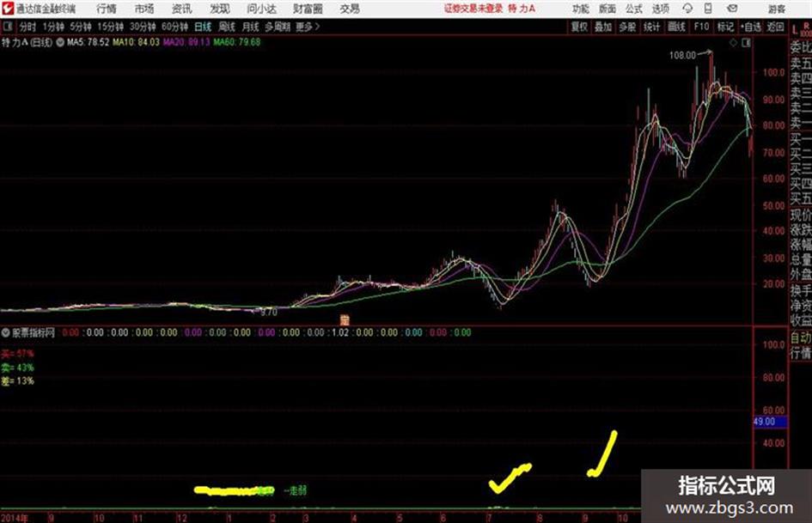Click the 49.00 blue axis value marker
The height and width of the screenshot is (523, 812).
(770, 422)
